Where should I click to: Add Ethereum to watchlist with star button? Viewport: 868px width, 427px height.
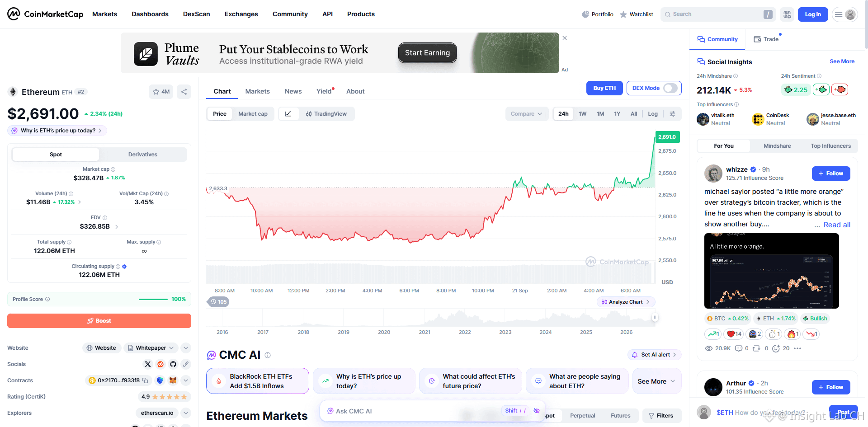click(161, 92)
